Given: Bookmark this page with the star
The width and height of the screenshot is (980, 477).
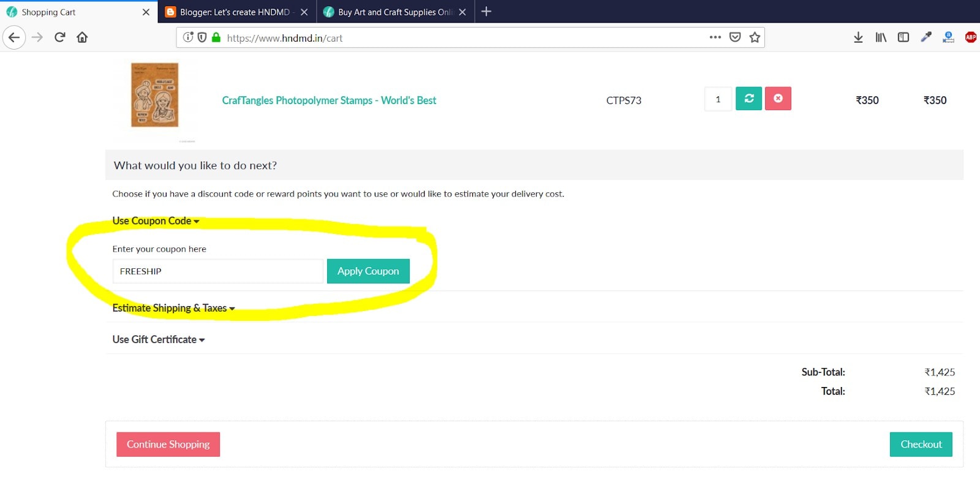Looking at the screenshot, I should point(755,37).
